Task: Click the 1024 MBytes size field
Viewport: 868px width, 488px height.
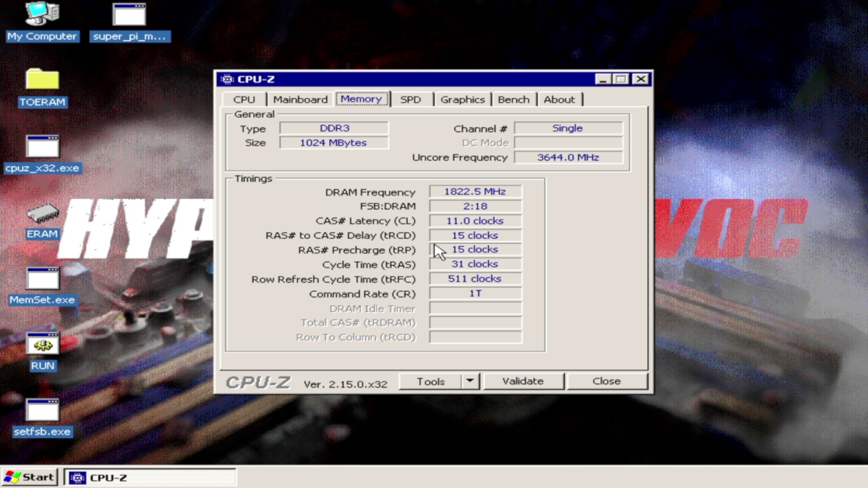Action: (334, 143)
